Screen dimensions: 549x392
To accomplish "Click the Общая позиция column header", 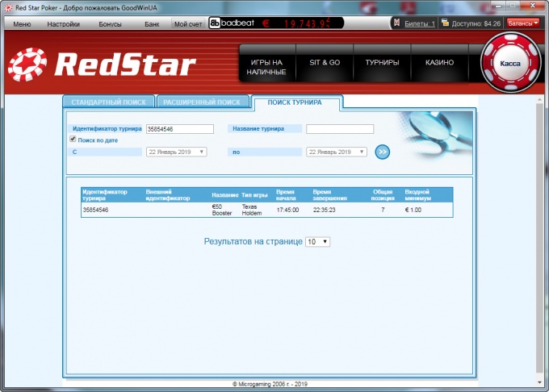I will click(x=383, y=195).
